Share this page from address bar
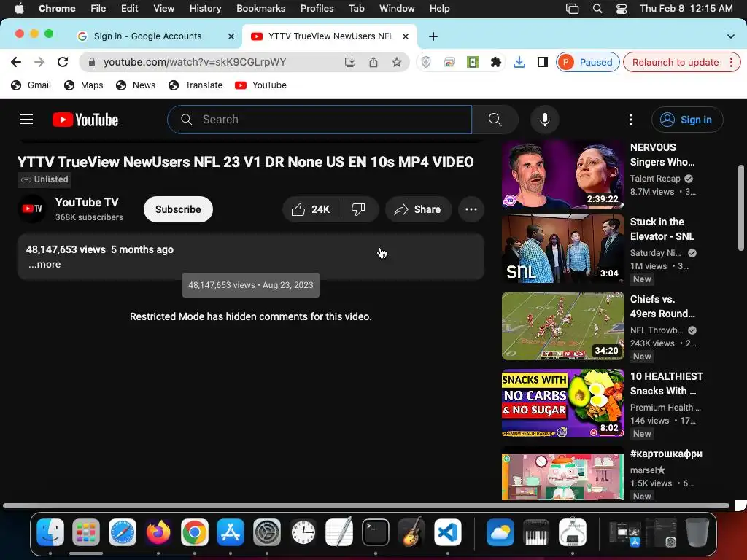Image resolution: width=747 pixels, height=560 pixels. pos(373,62)
